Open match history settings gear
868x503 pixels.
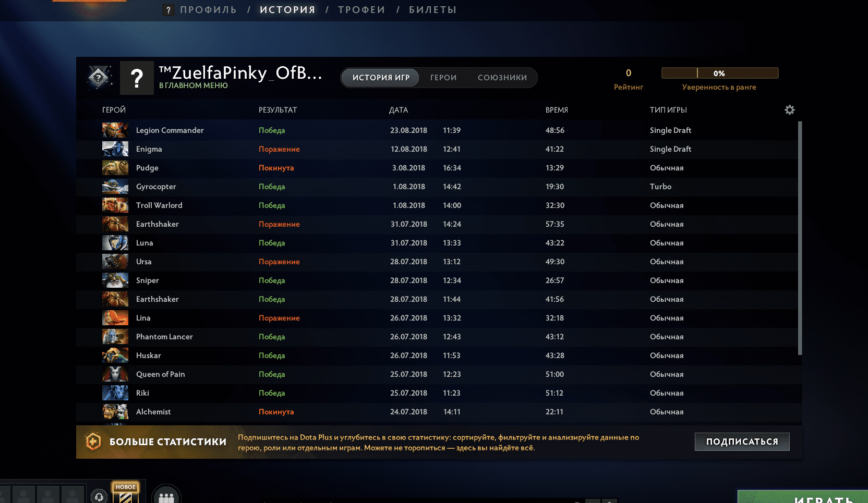click(789, 110)
